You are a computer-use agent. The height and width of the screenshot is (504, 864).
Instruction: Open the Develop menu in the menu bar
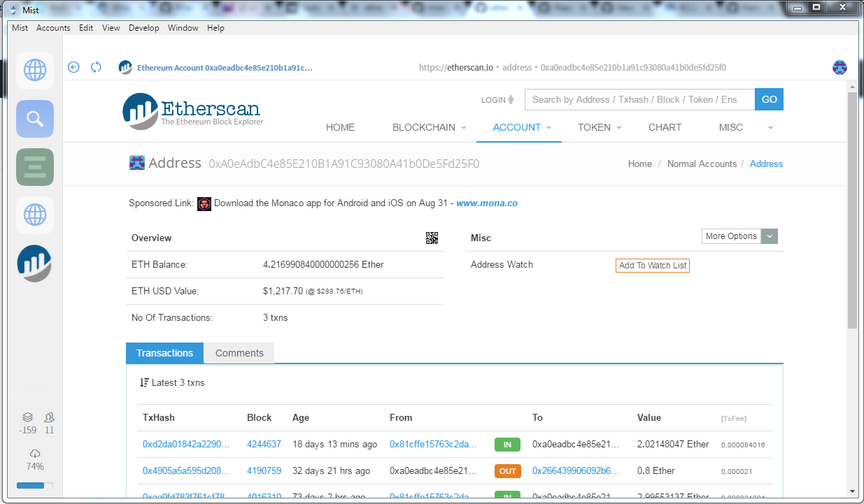pyautogui.click(x=144, y=28)
